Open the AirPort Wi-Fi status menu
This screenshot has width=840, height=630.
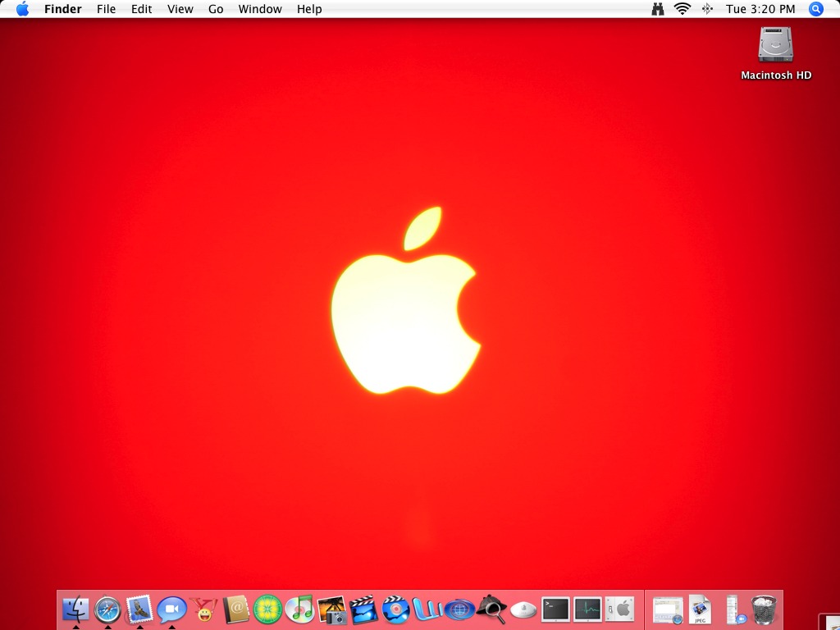pos(682,9)
